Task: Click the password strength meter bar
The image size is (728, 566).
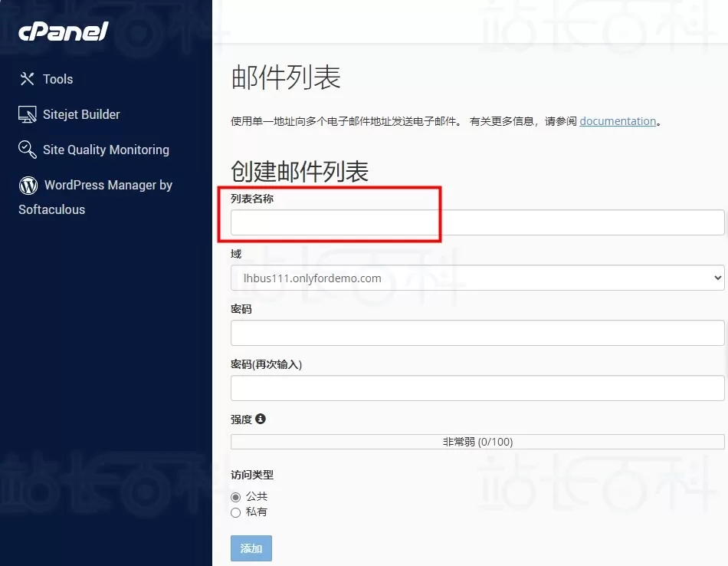Action: click(477, 442)
